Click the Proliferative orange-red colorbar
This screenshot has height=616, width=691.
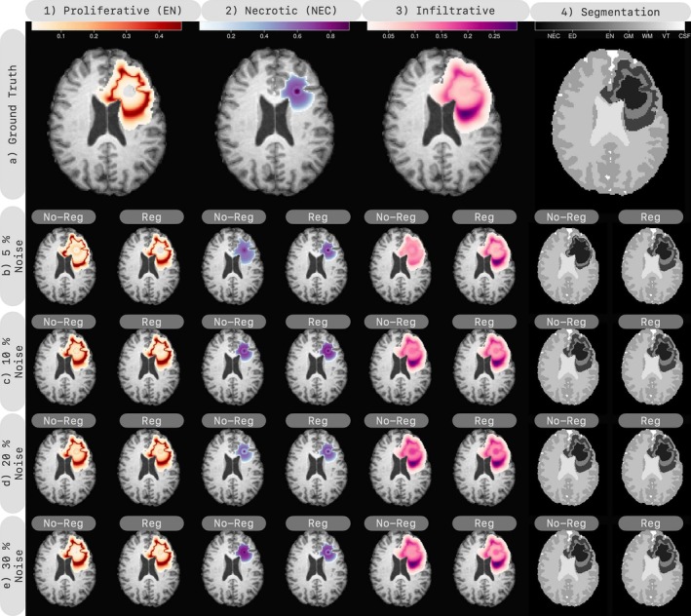[x=106, y=26]
